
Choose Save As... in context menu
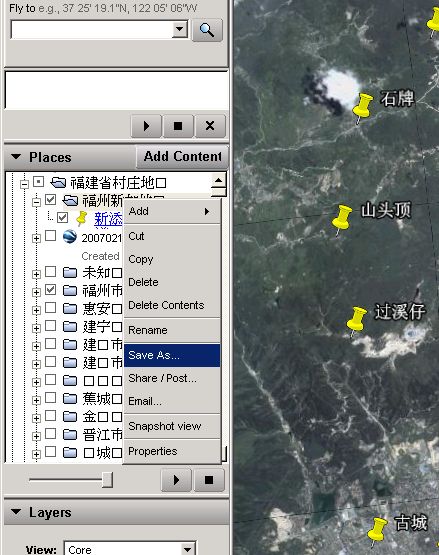172,355
